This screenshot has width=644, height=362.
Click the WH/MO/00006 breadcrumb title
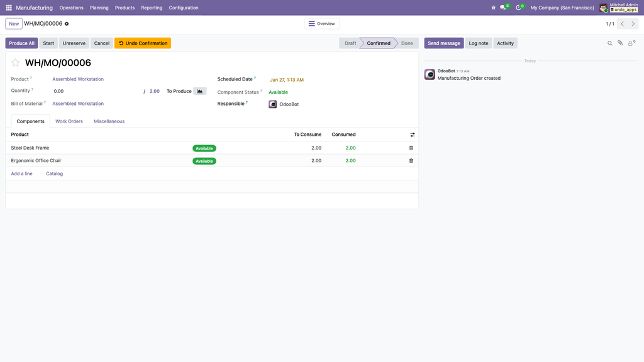[43, 24]
